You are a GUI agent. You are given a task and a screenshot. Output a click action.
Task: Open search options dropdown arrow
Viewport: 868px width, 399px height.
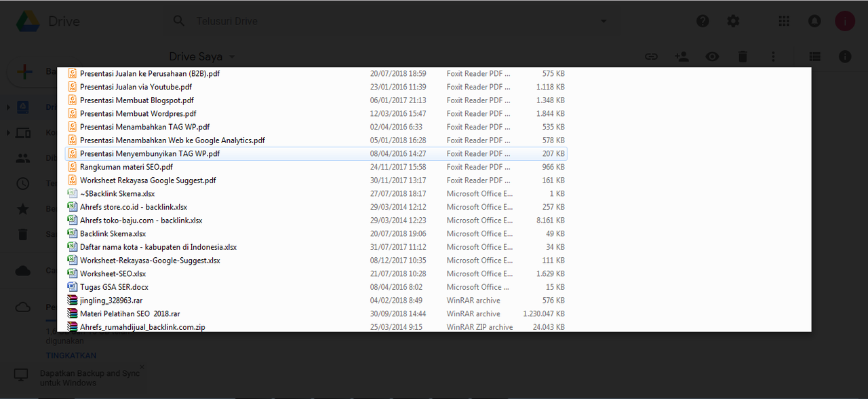tap(604, 21)
